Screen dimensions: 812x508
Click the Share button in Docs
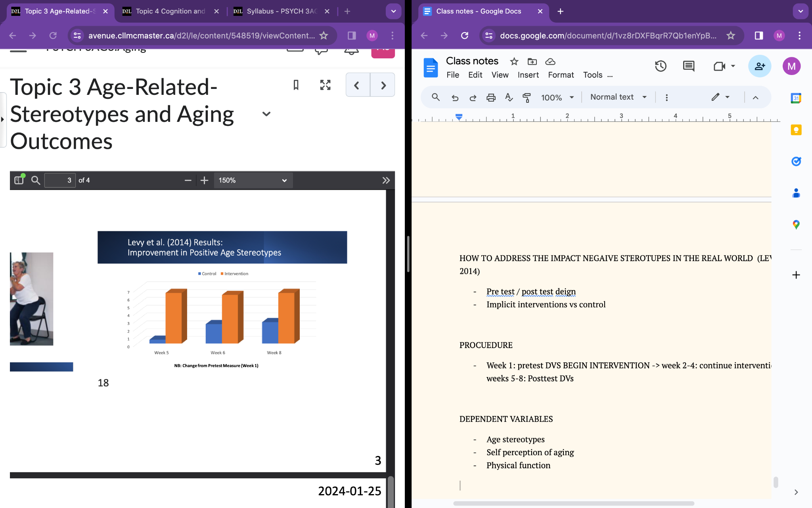pyautogui.click(x=759, y=66)
